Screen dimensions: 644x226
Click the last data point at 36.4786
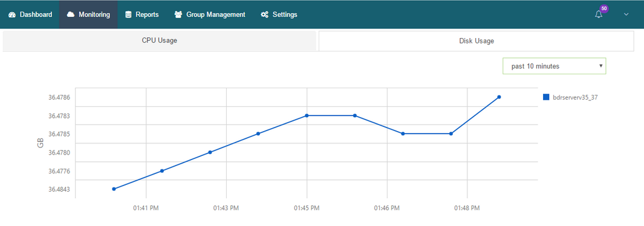(499, 97)
